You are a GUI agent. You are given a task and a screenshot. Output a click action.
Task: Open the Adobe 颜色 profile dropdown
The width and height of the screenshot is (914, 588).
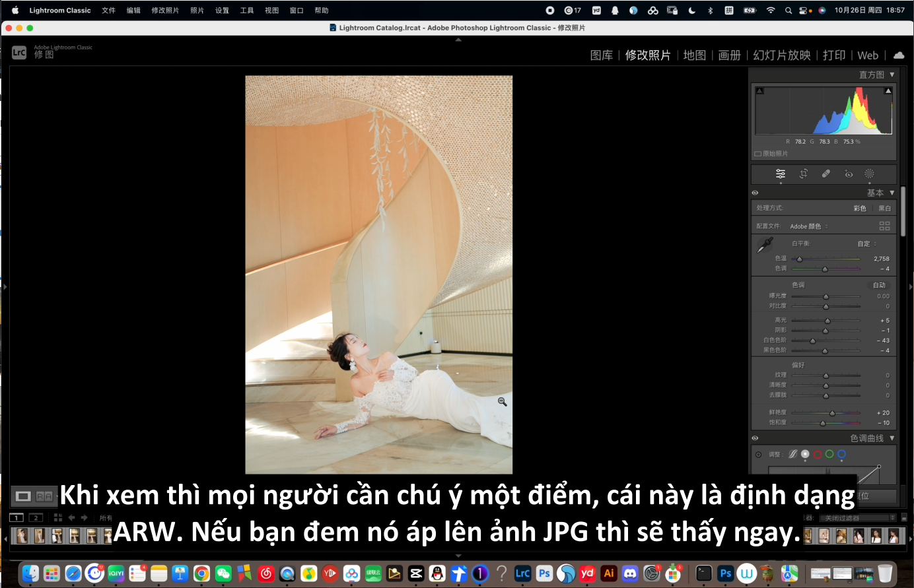[808, 226]
